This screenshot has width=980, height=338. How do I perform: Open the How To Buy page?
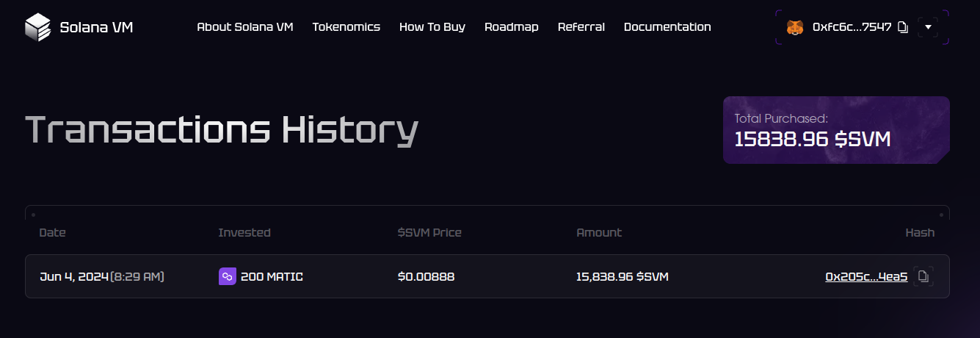[x=432, y=27]
